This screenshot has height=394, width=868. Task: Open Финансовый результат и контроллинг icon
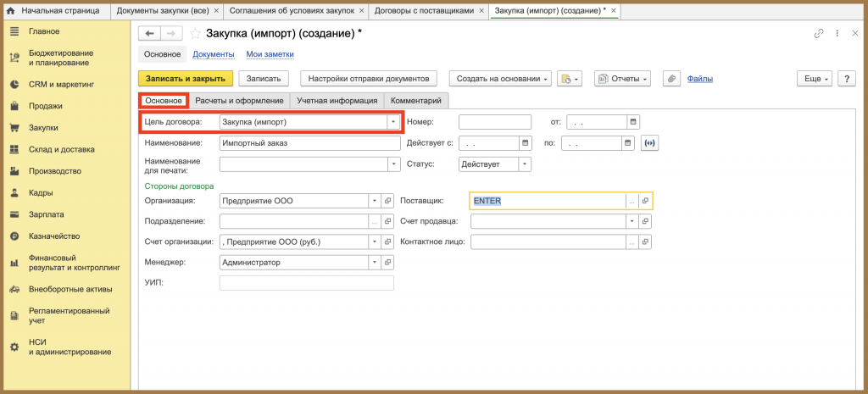tap(15, 263)
